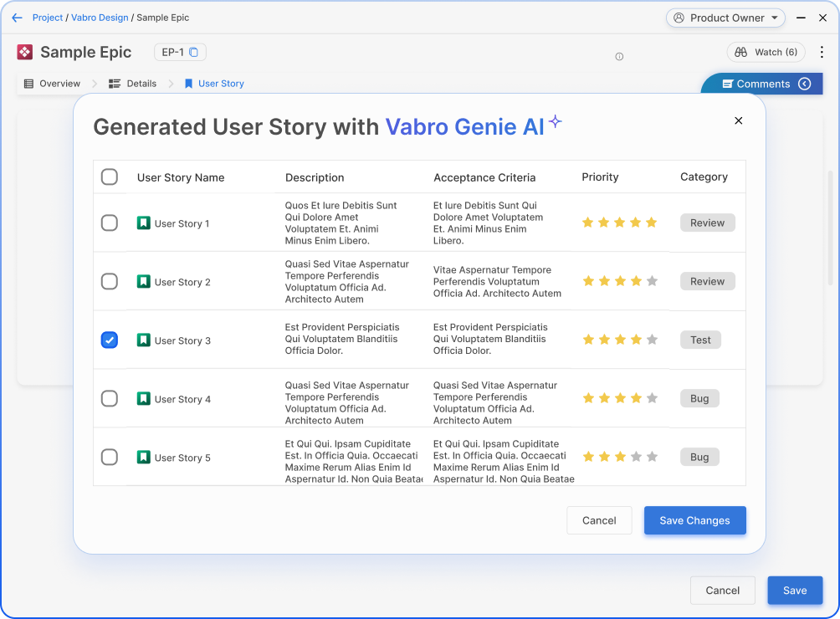Close the Generated User Story dialog
840x619 pixels.
[x=738, y=120]
